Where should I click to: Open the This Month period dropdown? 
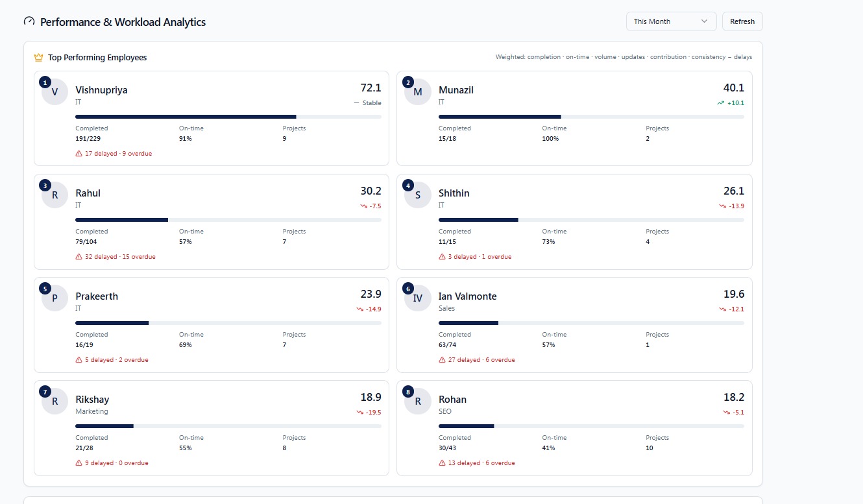[x=671, y=21]
